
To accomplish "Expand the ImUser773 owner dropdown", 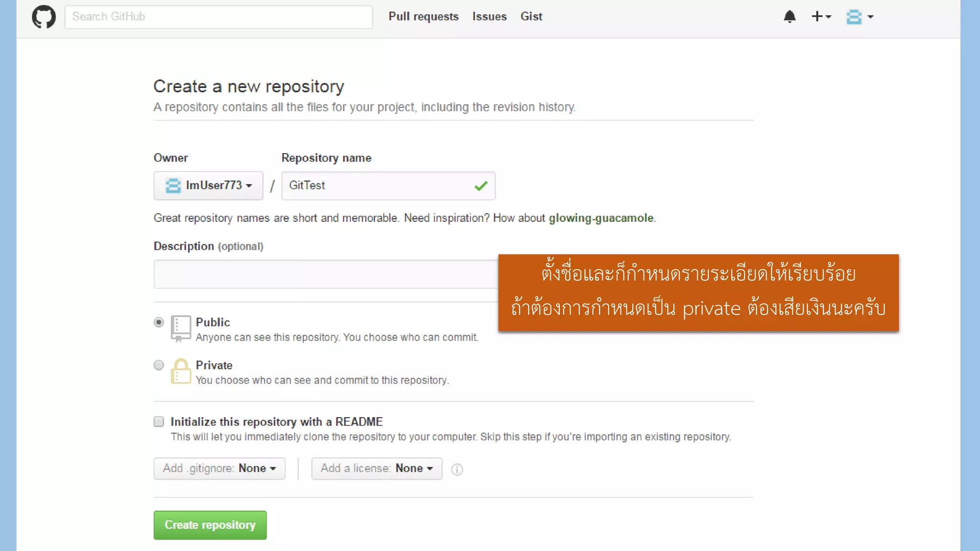I will (x=208, y=186).
